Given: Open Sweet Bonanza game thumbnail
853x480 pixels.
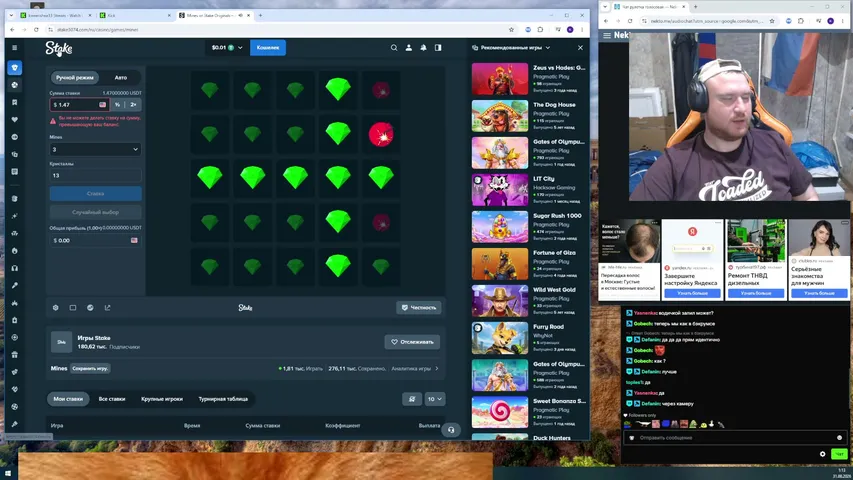Looking at the screenshot, I should 500,412.
